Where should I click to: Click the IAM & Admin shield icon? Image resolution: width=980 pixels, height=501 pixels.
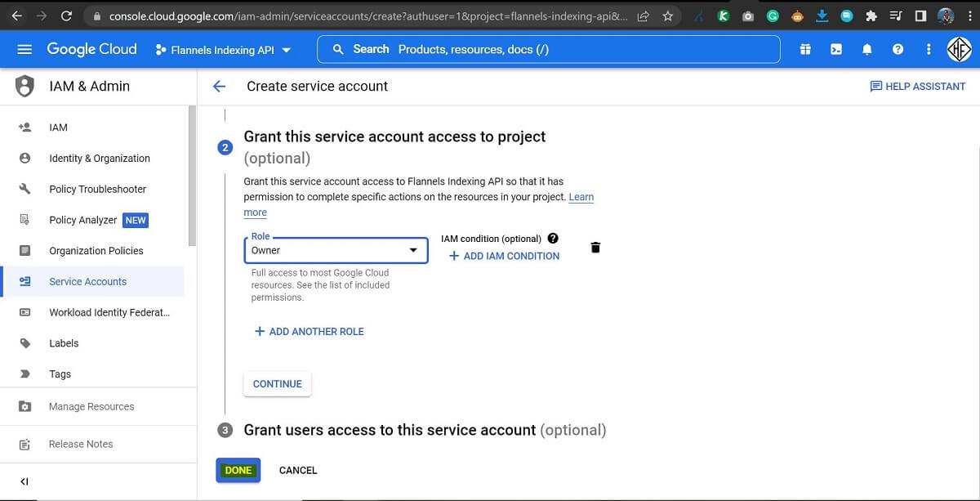(25, 86)
